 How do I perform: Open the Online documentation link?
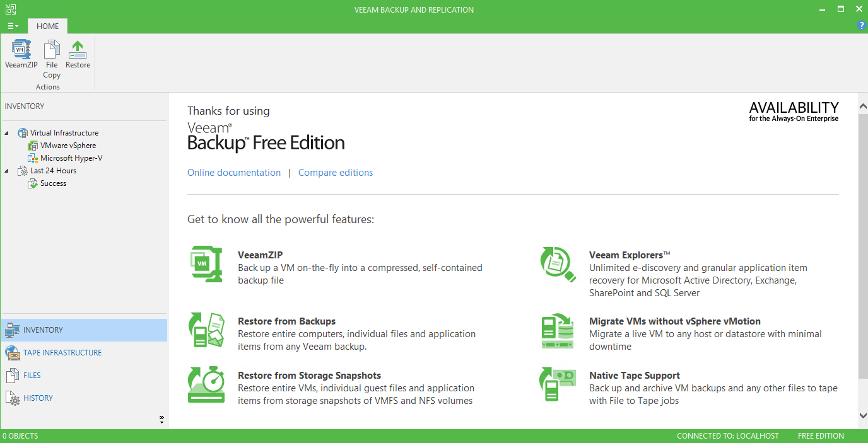pyautogui.click(x=234, y=173)
